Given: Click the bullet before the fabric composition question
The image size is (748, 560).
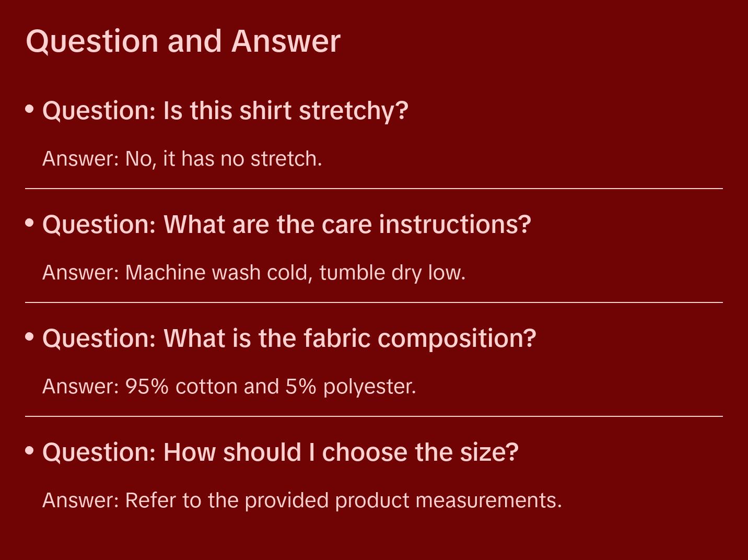Looking at the screenshot, I should click(30, 337).
